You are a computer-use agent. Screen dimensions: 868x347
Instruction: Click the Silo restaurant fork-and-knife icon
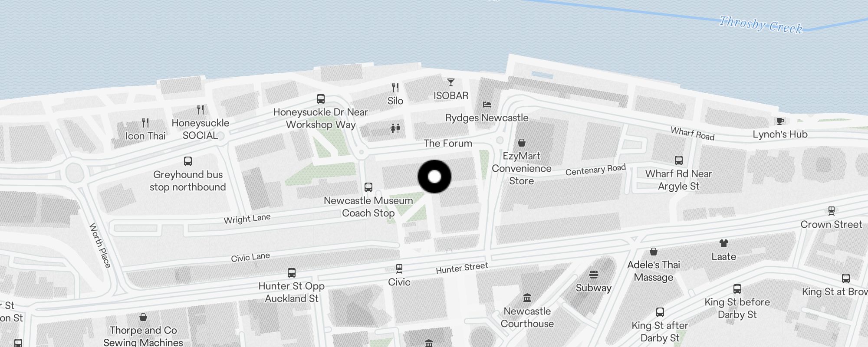[x=395, y=88]
